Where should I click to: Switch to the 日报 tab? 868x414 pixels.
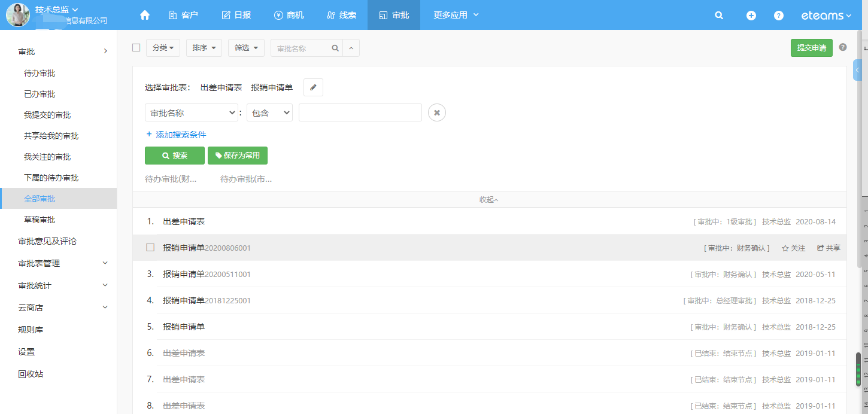tap(236, 15)
